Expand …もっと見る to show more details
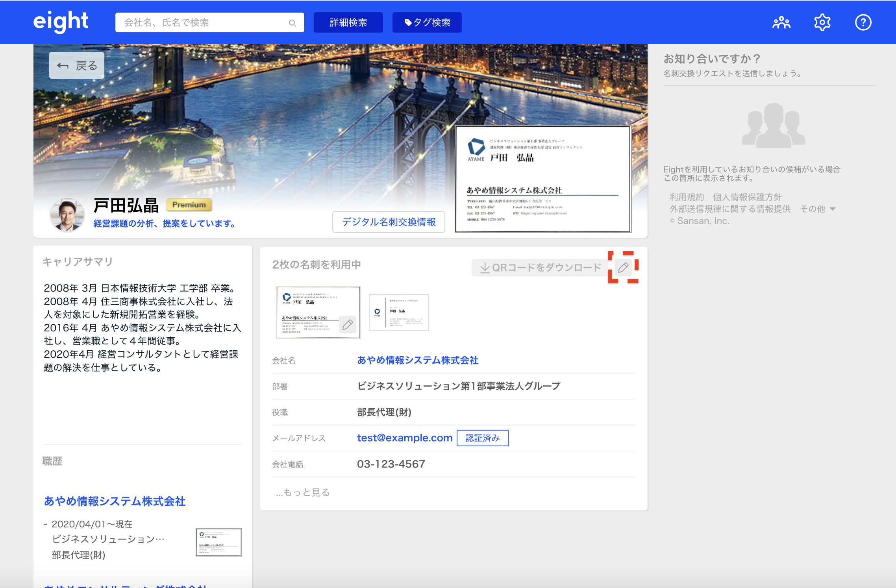This screenshot has height=588, width=896. click(x=303, y=492)
